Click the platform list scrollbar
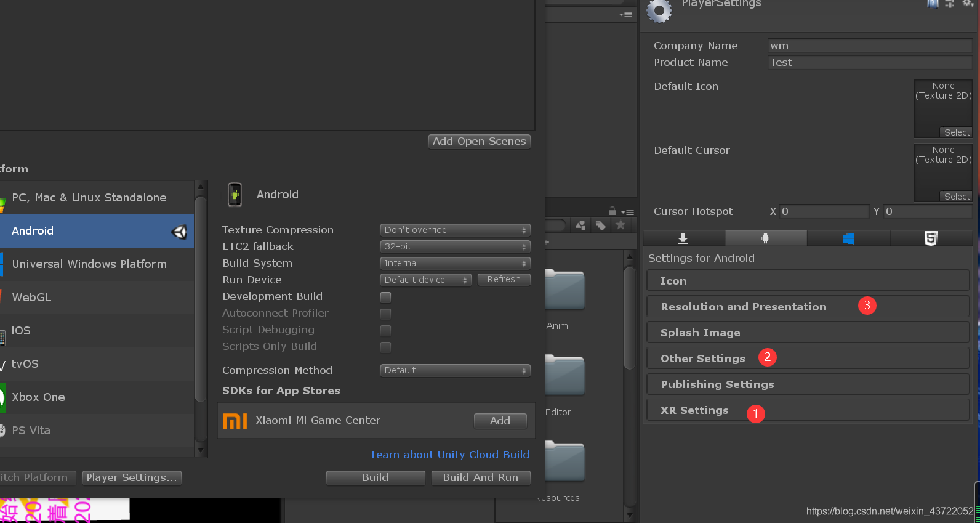This screenshot has height=523, width=980. click(x=200, y=299)
